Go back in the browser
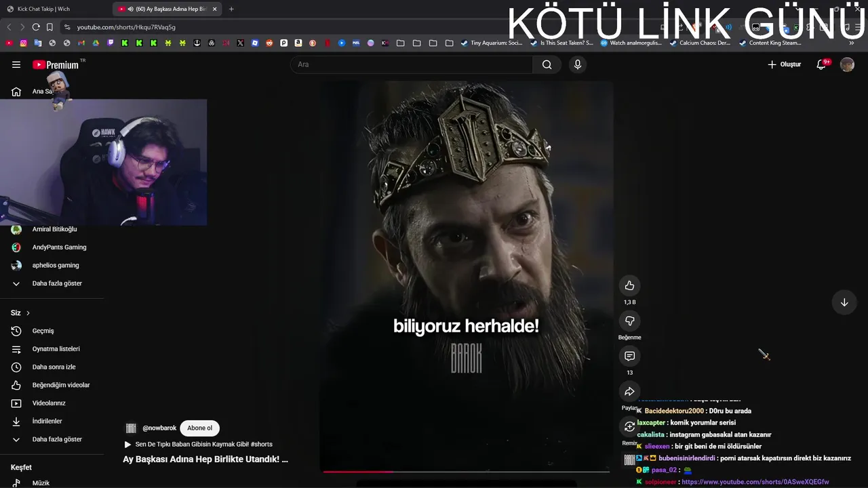 9,27
